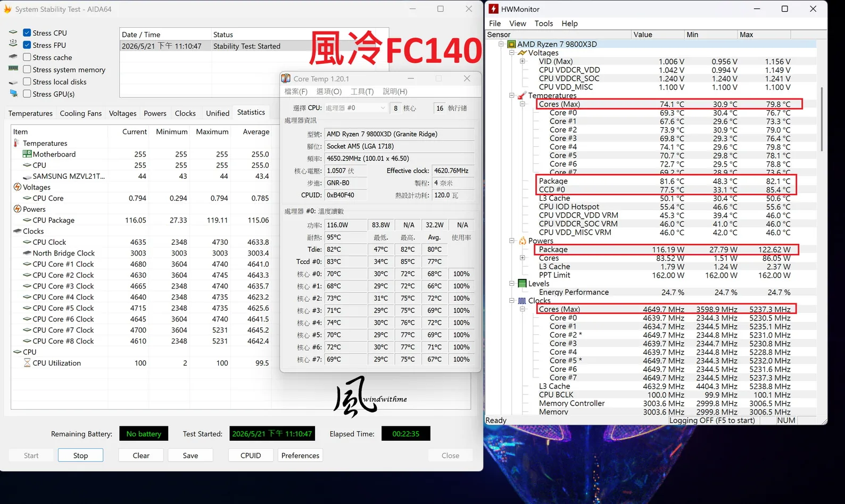Enable the Stress system memory checkbox

[27, 69]
